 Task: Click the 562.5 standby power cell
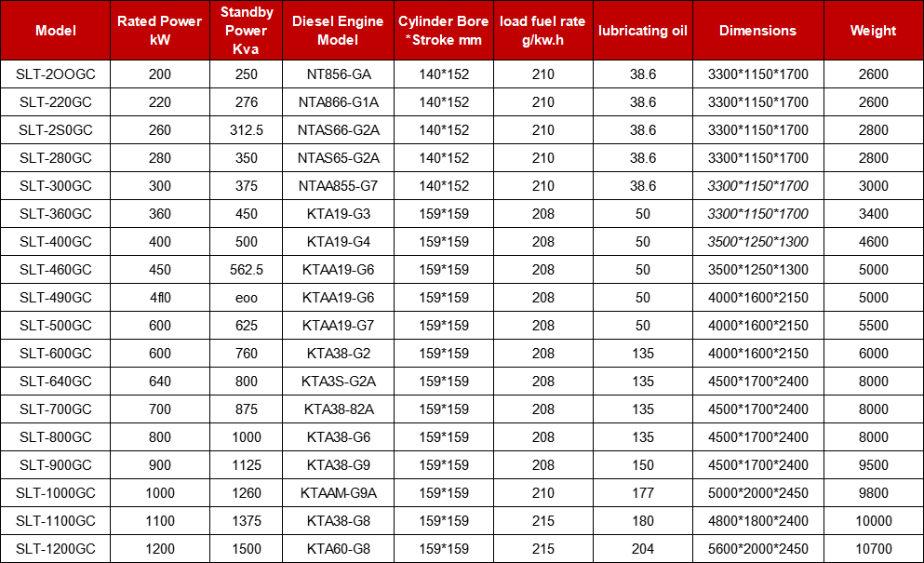[x=247, y=270]
